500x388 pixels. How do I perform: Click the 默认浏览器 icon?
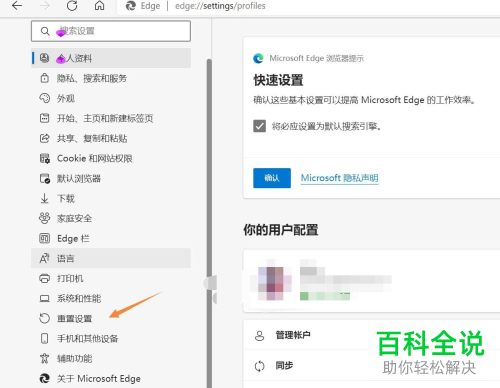click(x=45, y=178)
